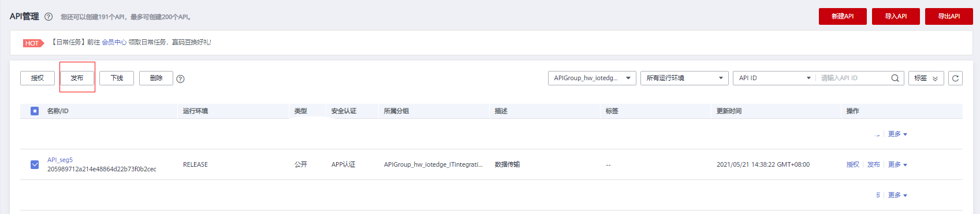Click the 发布 toolbar button

point(77,78)
